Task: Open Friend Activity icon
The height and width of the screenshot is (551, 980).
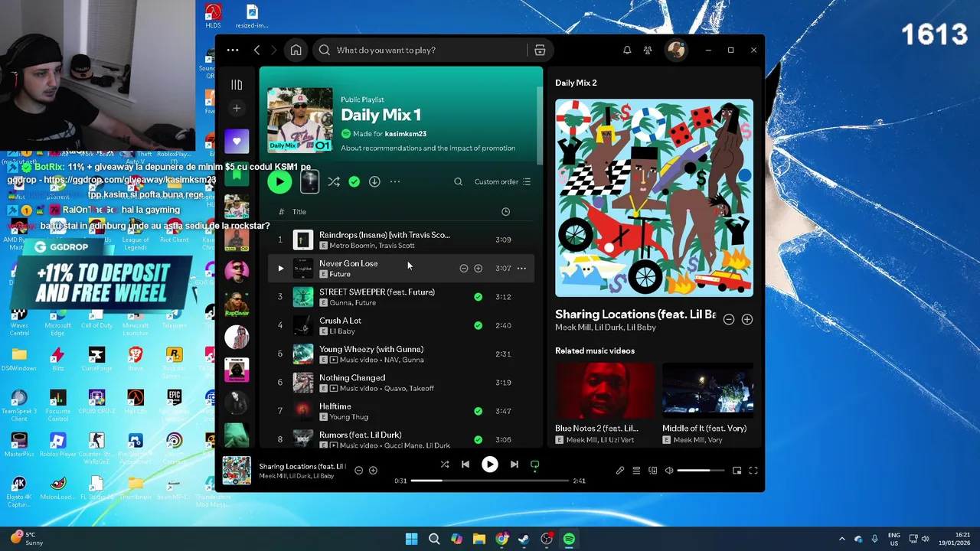Action: pyautogui.click(x=648, y=50)
